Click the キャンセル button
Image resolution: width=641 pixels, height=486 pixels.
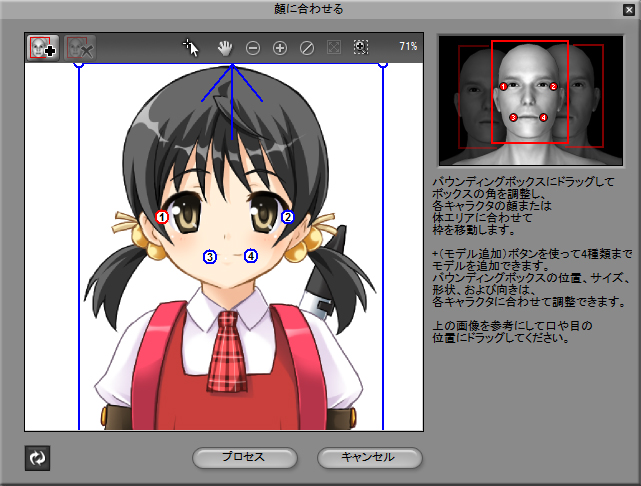pyautogui.click(x=369, y=457)
